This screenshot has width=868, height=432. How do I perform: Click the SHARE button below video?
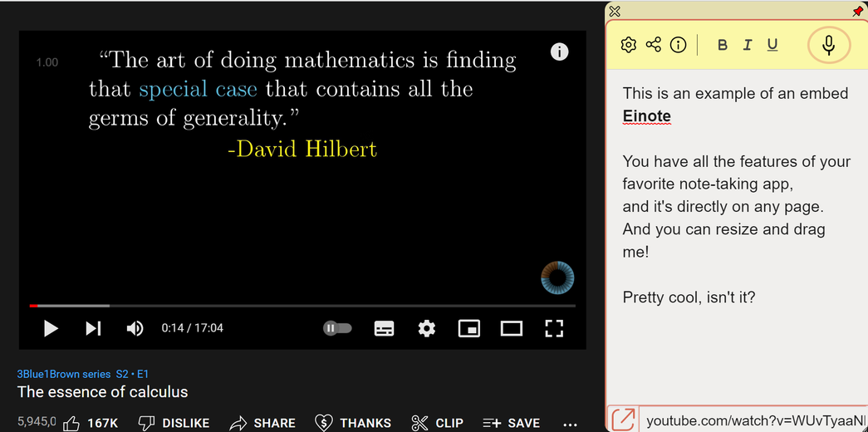262,423
